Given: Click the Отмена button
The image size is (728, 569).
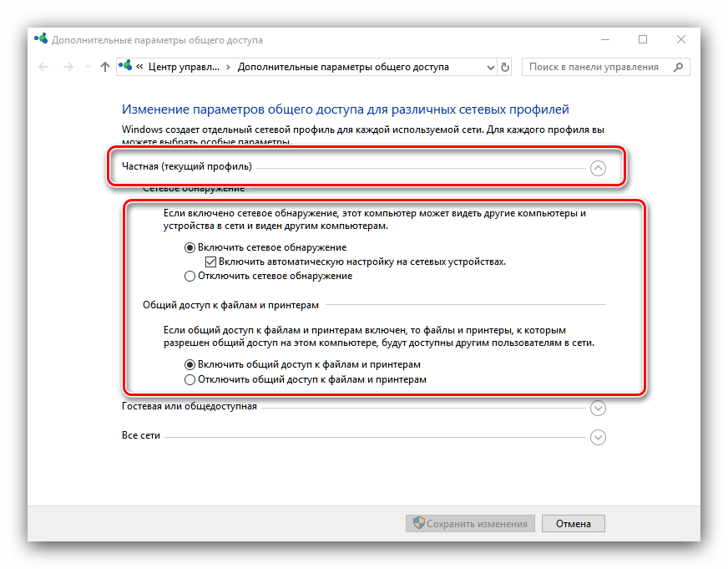Looking at the screenshot, I should [574, 524].
